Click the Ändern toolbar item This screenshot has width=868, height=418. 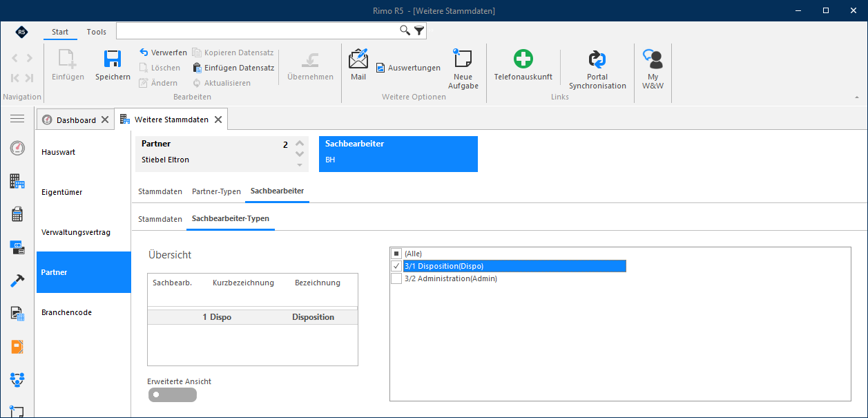click(158, 83)
